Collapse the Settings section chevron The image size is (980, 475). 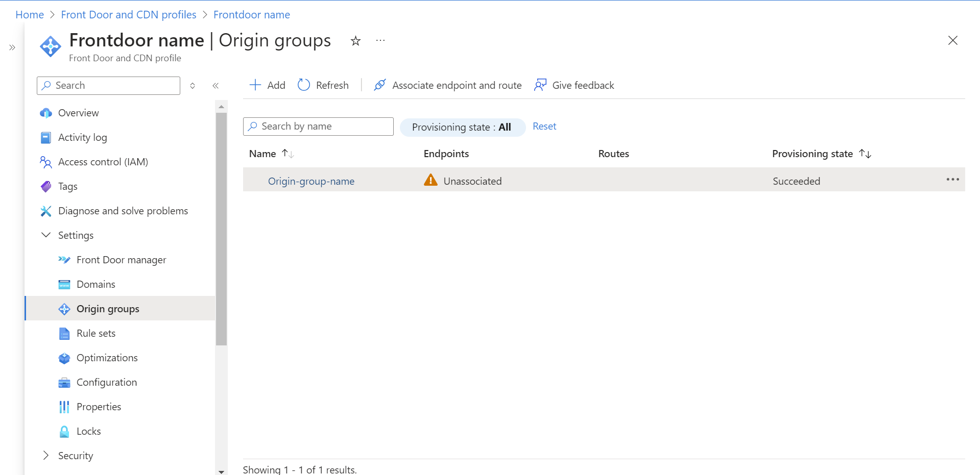coord(46,235)
